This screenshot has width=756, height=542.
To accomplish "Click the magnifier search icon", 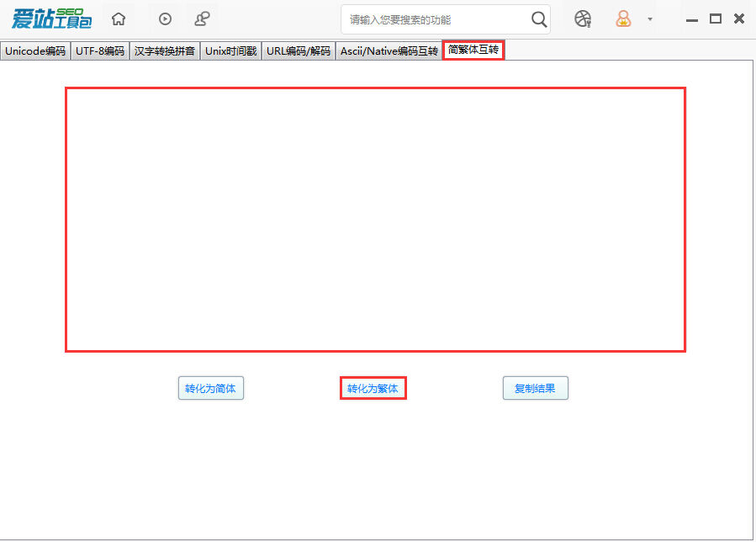I will (539, 19).
